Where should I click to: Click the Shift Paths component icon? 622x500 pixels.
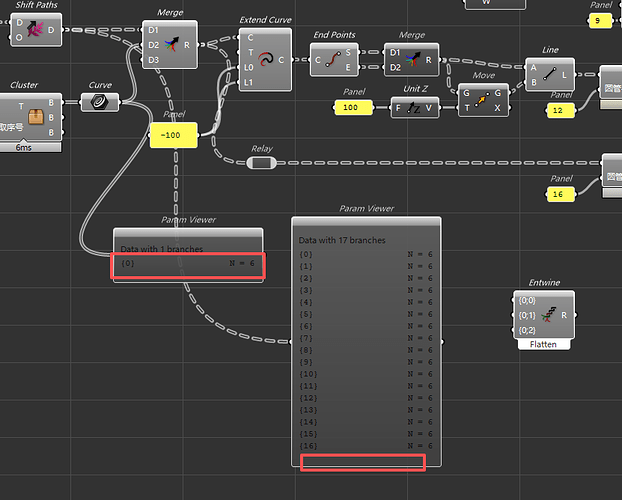32,30
